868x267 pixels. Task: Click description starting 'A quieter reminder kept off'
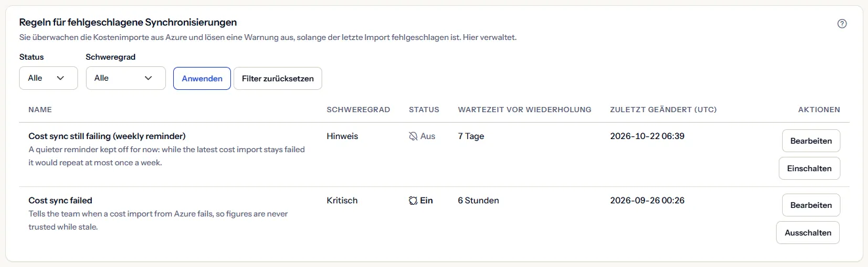point(167,156)
